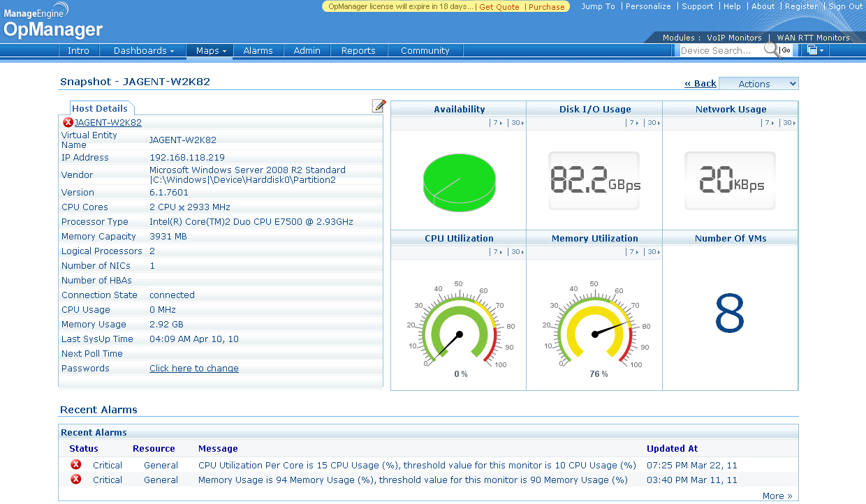Click the green availability pie chart

coord(459,180)
